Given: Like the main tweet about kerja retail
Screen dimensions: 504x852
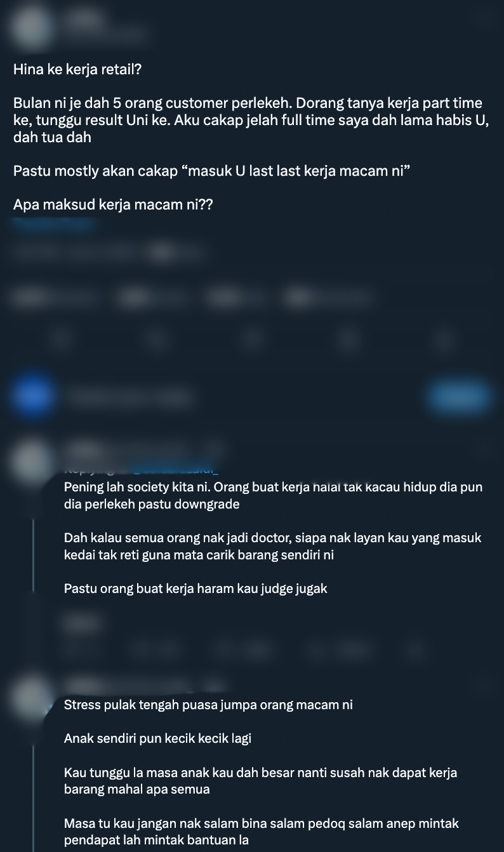Looking at the screenshot, I should pyautogui.click(x=252, y=339).
